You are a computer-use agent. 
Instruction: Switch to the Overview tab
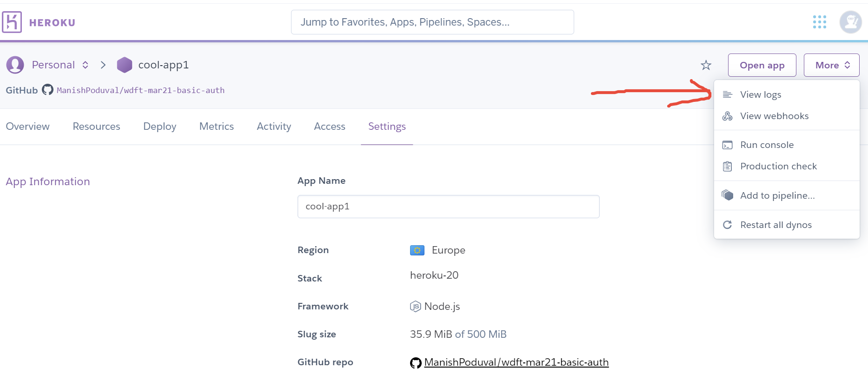[27, 127]
